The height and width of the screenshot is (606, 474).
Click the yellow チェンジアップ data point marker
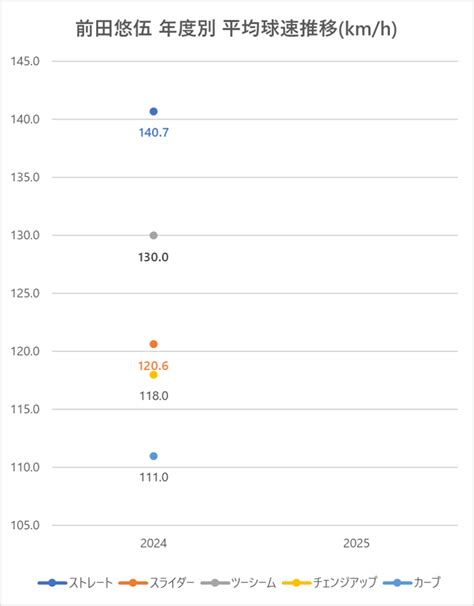pyautogui.click(x=153, y=374)
